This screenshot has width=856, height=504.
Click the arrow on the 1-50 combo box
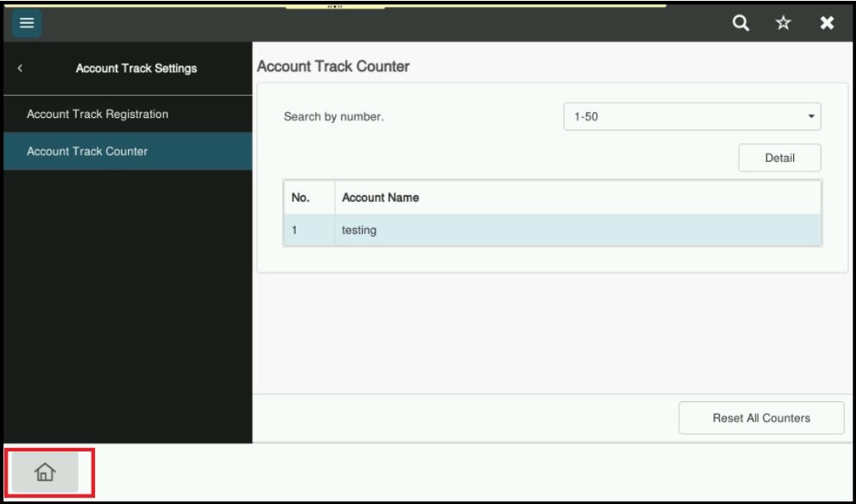click(810, 116)
